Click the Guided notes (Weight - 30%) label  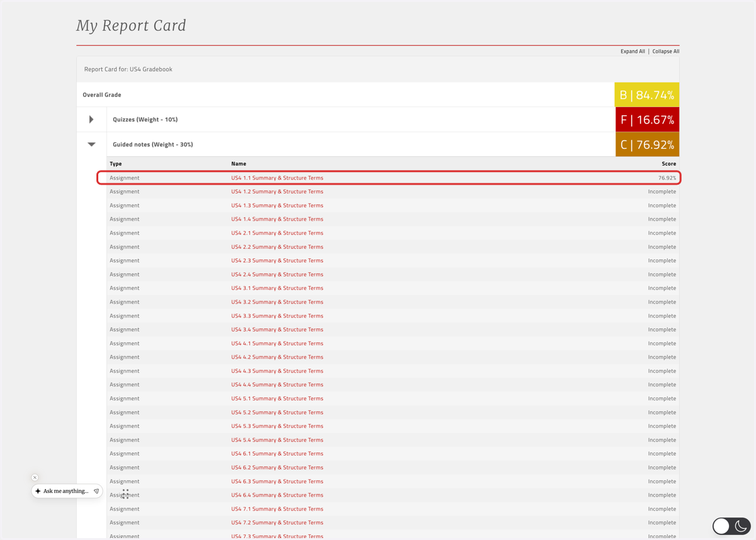[153, 144]
